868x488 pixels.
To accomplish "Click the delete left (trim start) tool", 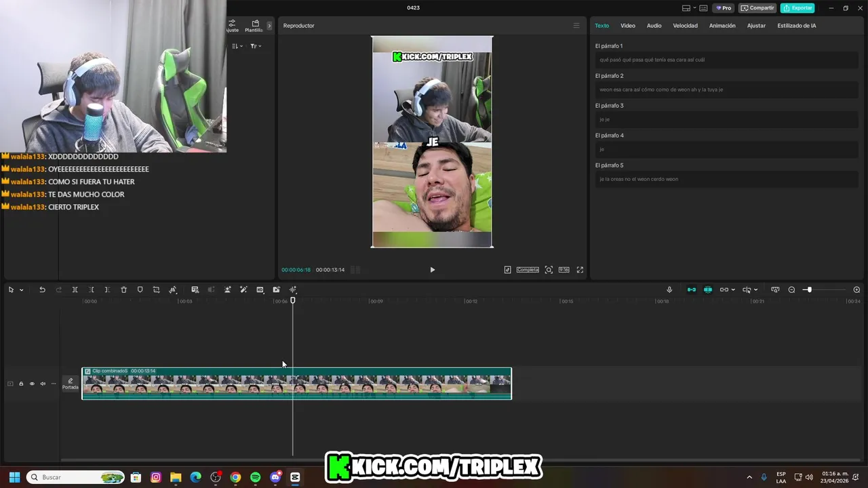I will tap(92, 289).
